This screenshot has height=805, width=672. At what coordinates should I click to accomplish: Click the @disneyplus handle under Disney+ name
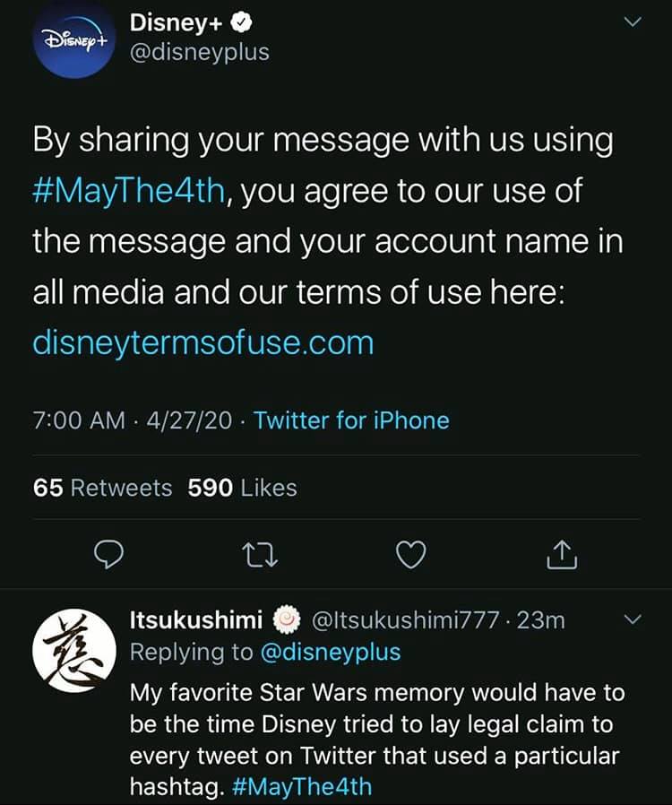[200, 52]
